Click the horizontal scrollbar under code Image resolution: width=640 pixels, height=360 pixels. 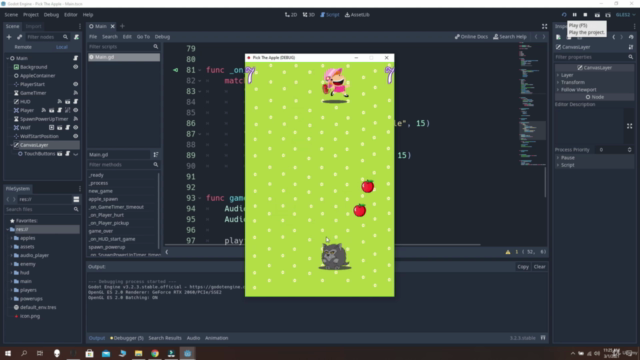pos(322,245)
